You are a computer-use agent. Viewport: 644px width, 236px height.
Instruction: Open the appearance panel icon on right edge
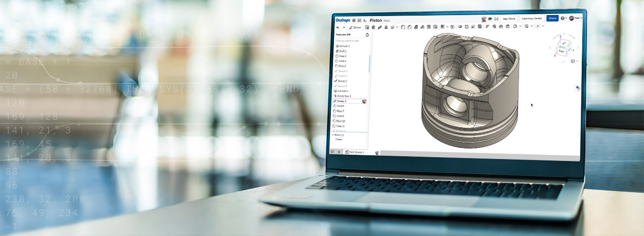(578, 88)
